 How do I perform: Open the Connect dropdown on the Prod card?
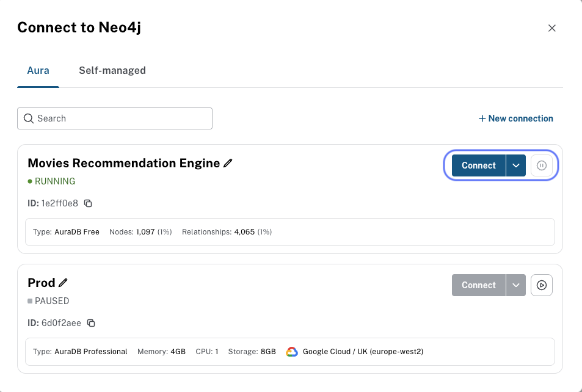coord(516,285)
